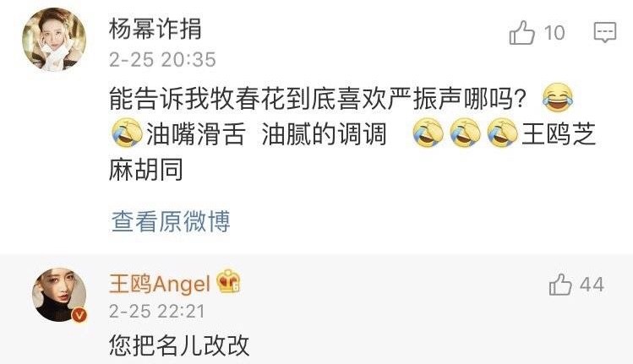This screenshot has width=633, height=364.
Task: Open 杨幂诈捐 profile avatar
Action: [54, 39]
